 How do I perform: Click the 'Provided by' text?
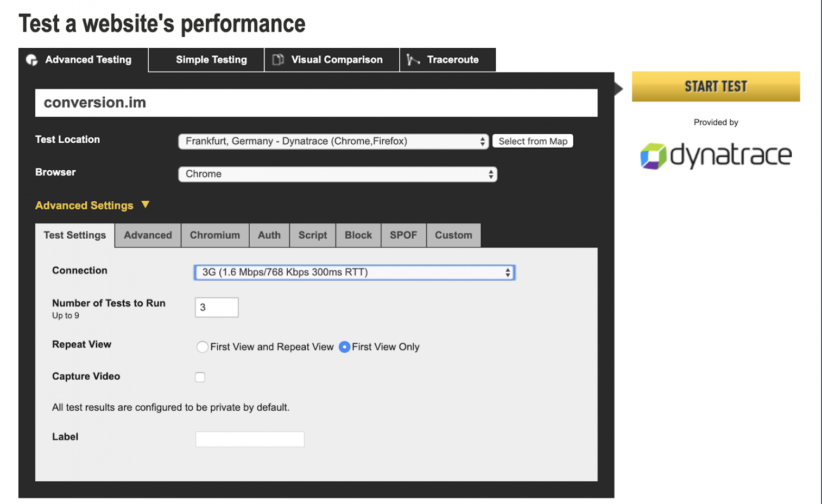716,123
